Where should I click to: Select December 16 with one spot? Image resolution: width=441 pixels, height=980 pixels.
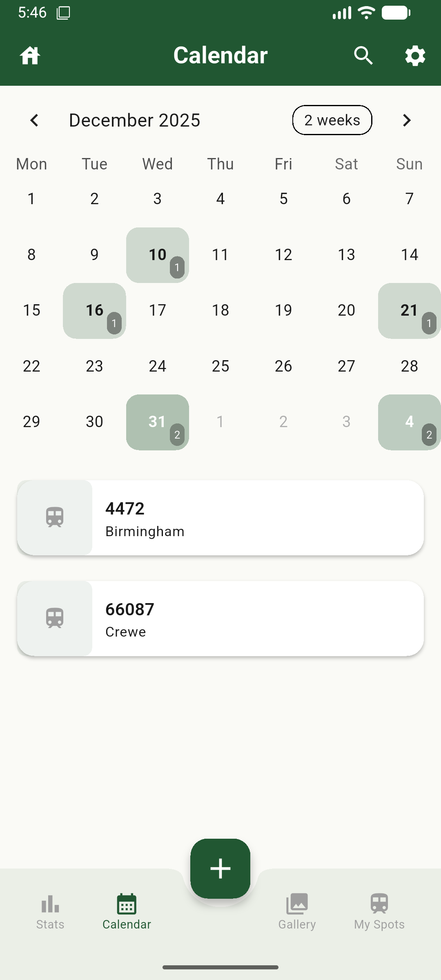point(94,310)
